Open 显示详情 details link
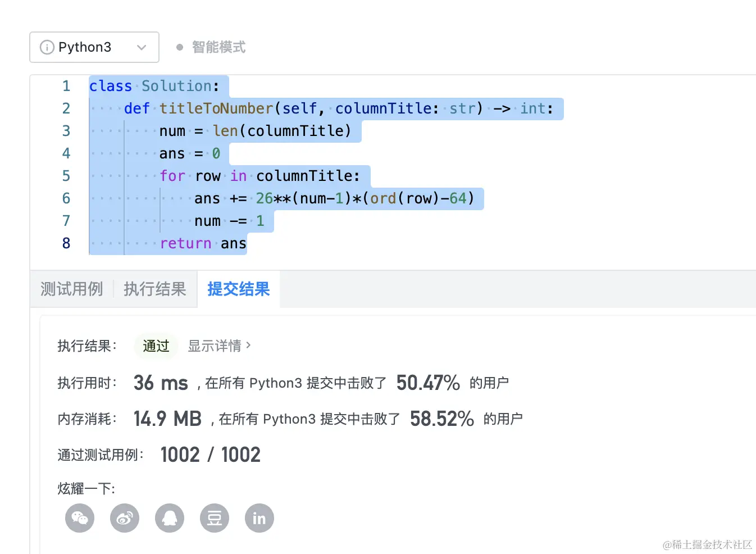This screenshot has width=756, height=554. pyautogui.click(x=219, y=346)
